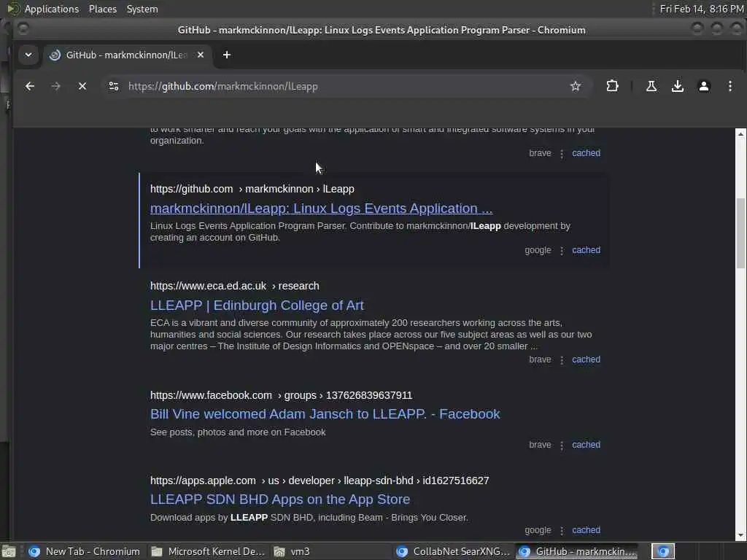Go back to the previous page
The height and width of the screenshot is (560, 747).
29,86
